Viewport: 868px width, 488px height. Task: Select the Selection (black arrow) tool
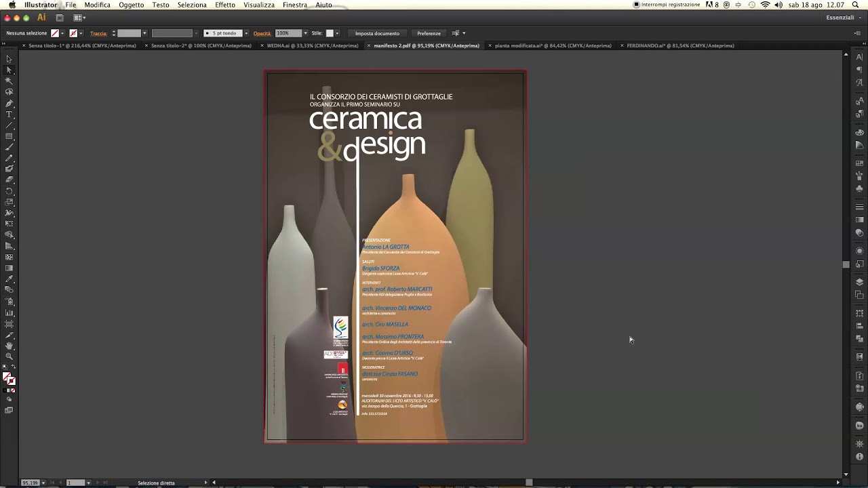click(9, 59)
